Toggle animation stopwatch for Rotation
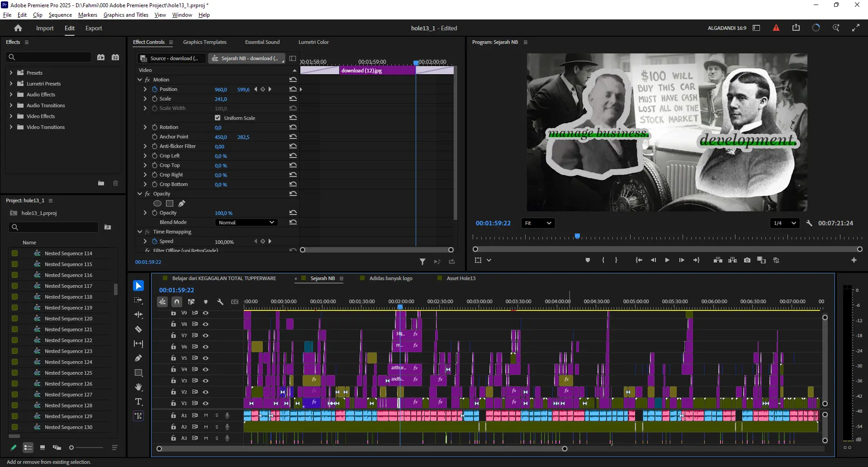The width and height of the screenshot is (868, 467). (x=155, y=127)
